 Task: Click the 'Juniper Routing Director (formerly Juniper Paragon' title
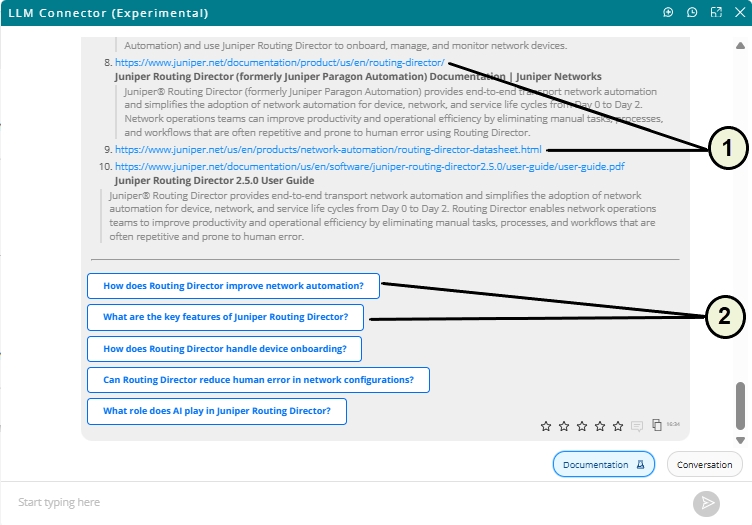[x=358, y=77]
